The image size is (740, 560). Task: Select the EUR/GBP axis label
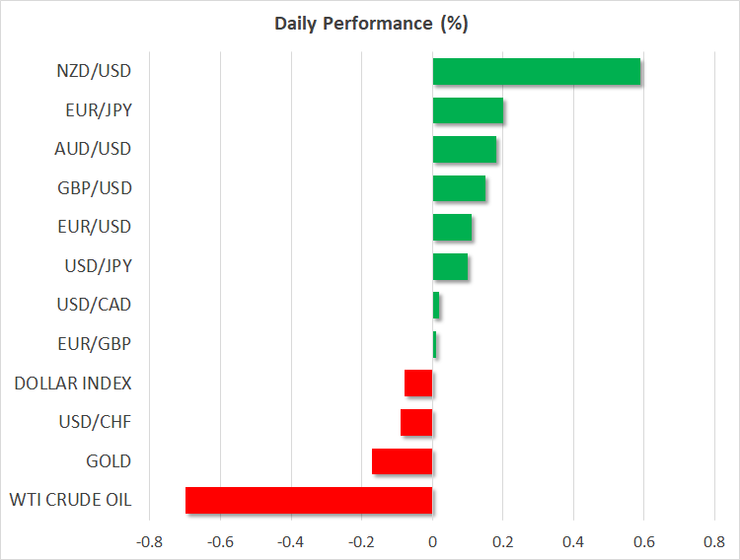click(94, 344)
